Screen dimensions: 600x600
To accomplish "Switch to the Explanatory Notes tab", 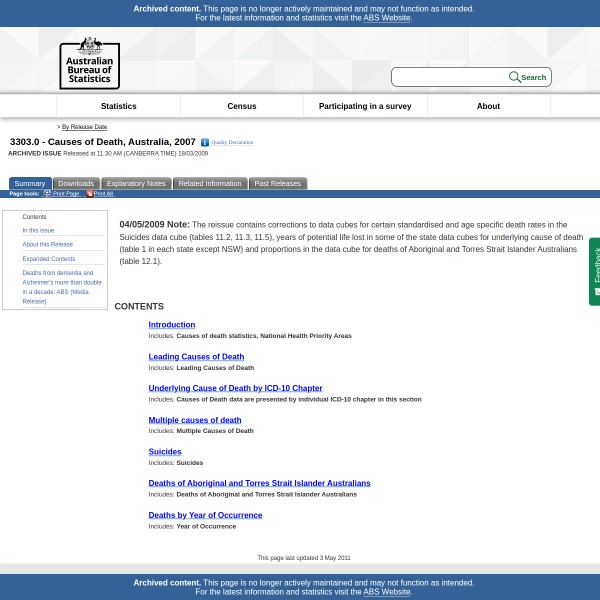I will pos(136,184).
